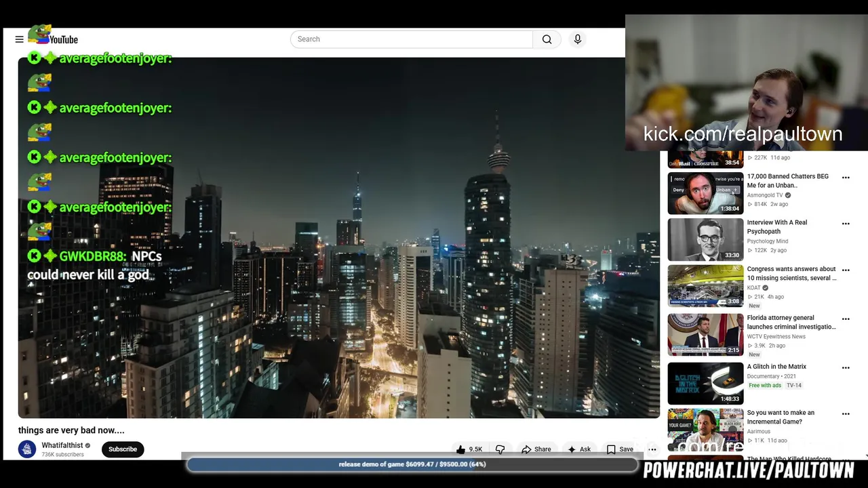This screenshot has height=488, width=868.
Task: Click the GWKDBR88 chat username
Action: (93, 256)
